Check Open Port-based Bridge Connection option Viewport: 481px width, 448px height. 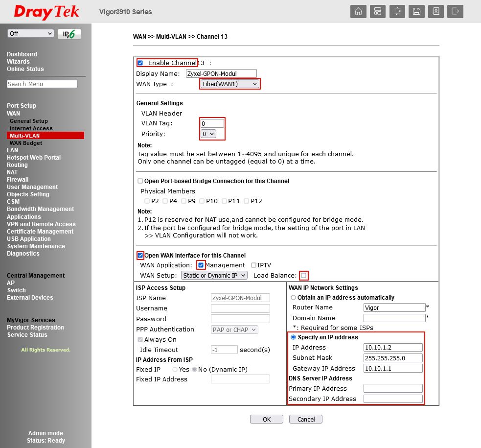[140, 181]
